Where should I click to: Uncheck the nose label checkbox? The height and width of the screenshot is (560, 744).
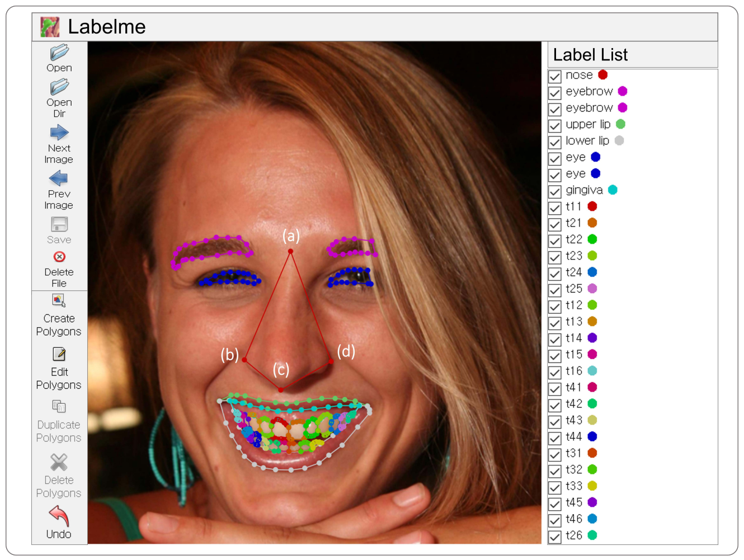[x=555, y=76]
